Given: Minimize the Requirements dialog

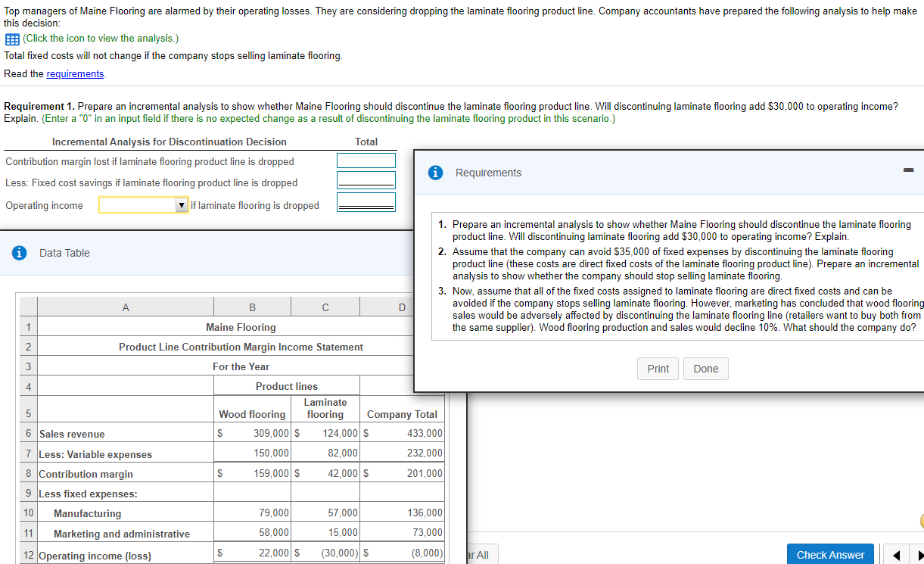Looking at the screenshot, I should coord(908,170).
